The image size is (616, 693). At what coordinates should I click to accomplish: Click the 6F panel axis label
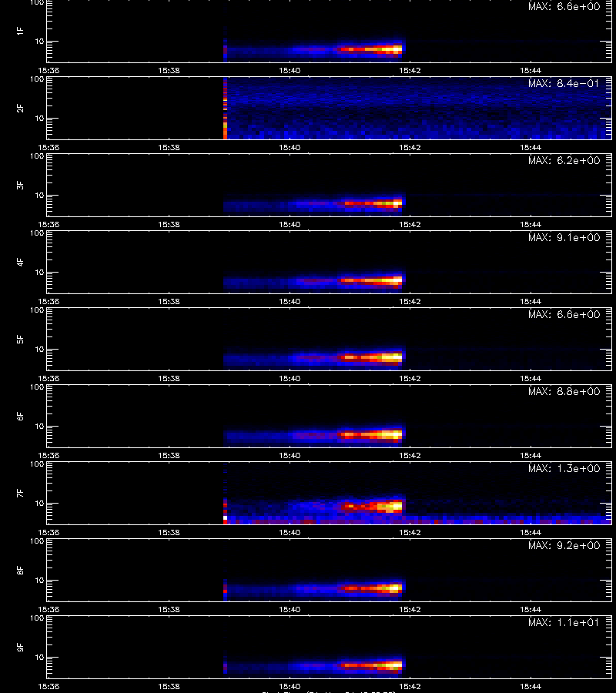click(x=20, y=416)
